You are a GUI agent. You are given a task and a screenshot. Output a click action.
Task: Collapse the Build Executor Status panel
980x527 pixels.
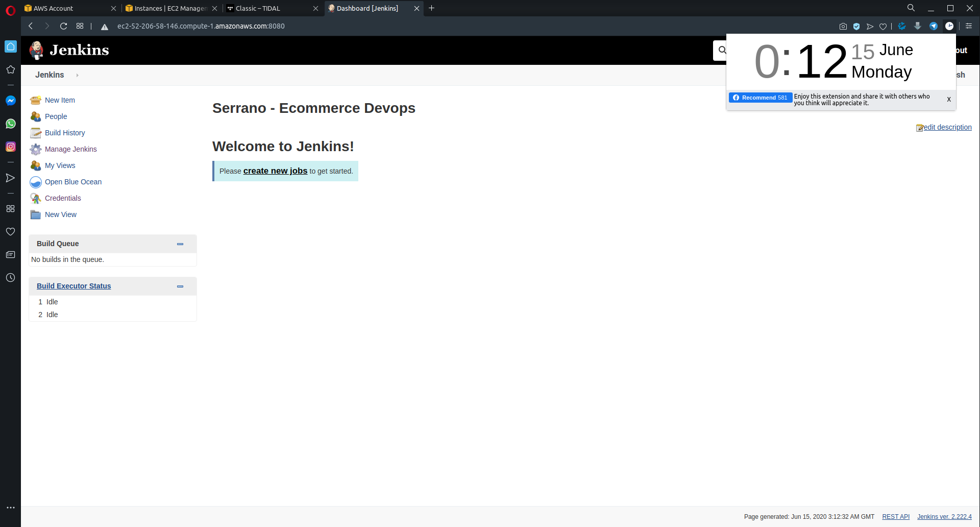180,286
